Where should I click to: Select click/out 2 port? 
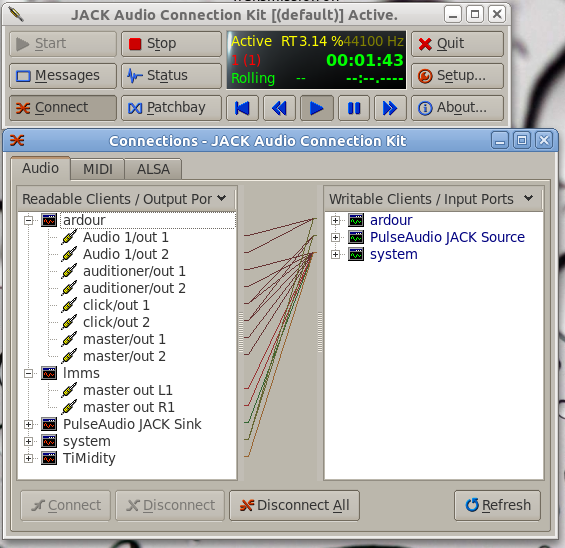point(116,322)
